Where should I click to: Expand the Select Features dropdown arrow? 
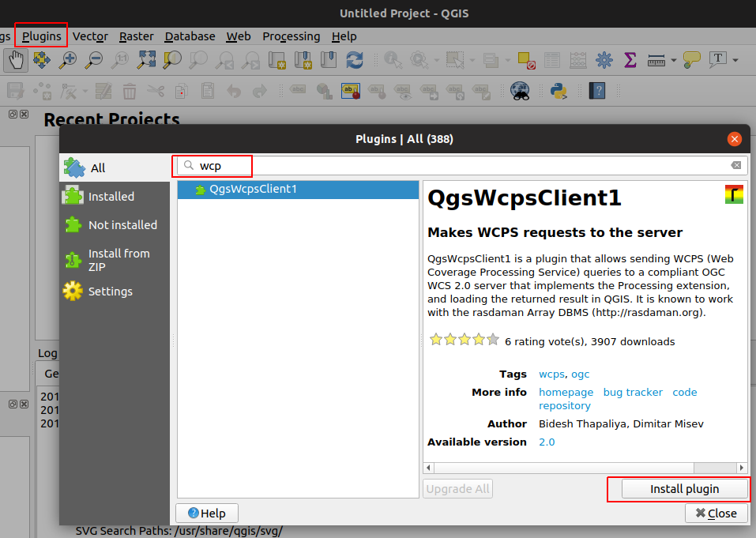tap(472, 60)
